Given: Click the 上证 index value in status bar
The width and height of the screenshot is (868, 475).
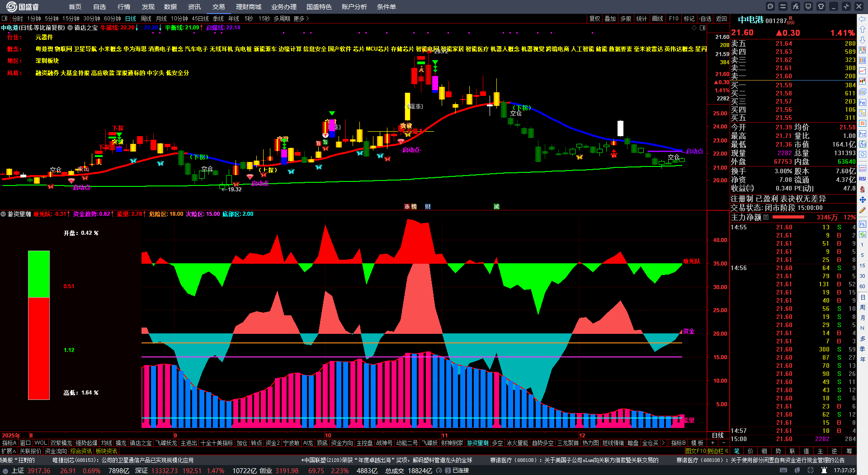Looking at the screenshot, I should coord(39,470).
